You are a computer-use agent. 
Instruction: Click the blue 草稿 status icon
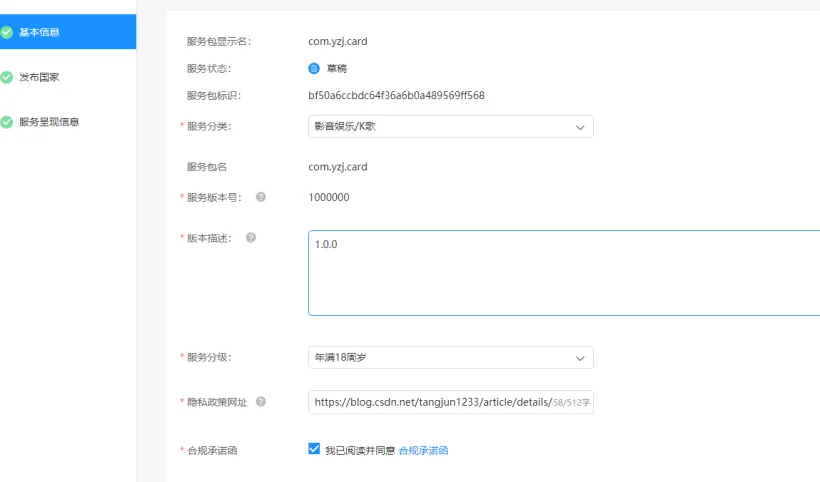[314, 68]
